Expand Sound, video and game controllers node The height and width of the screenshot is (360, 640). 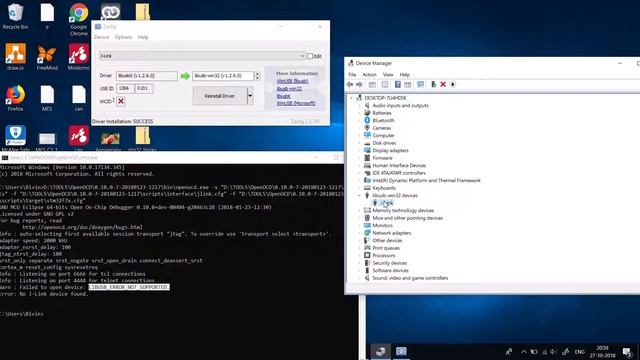359,278
